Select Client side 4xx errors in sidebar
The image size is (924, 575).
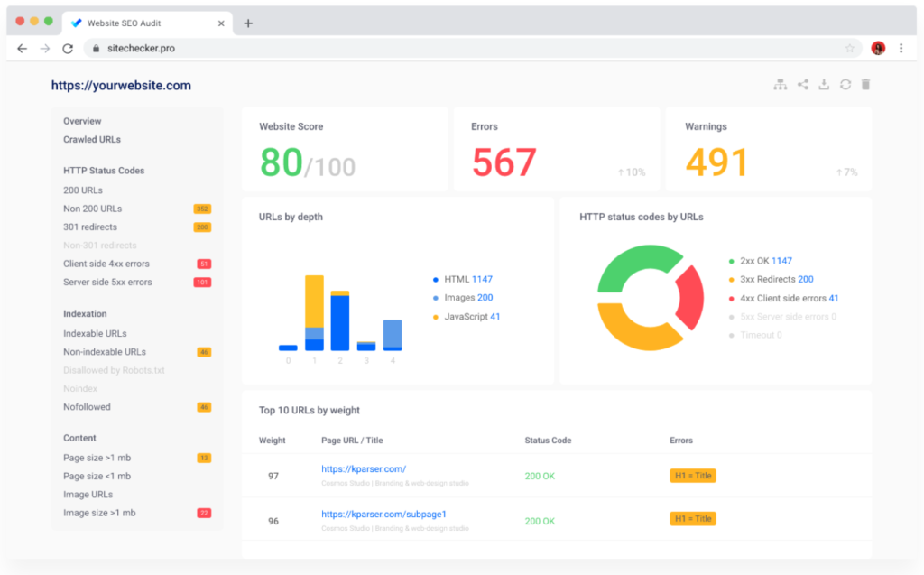point(106,264)
